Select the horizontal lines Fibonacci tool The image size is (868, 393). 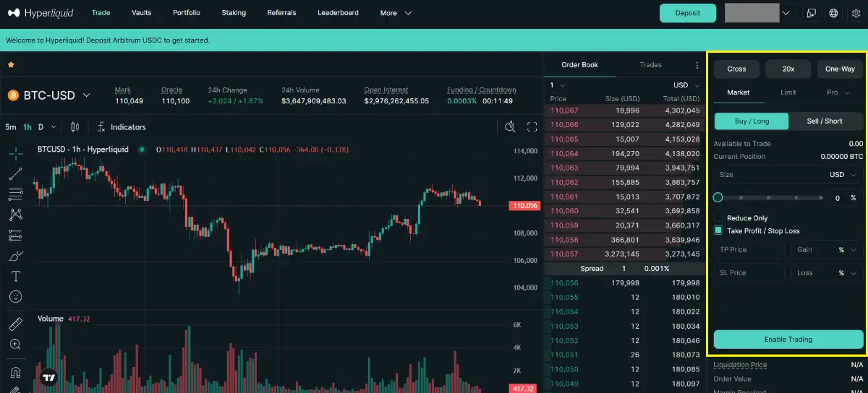point(15,194)
